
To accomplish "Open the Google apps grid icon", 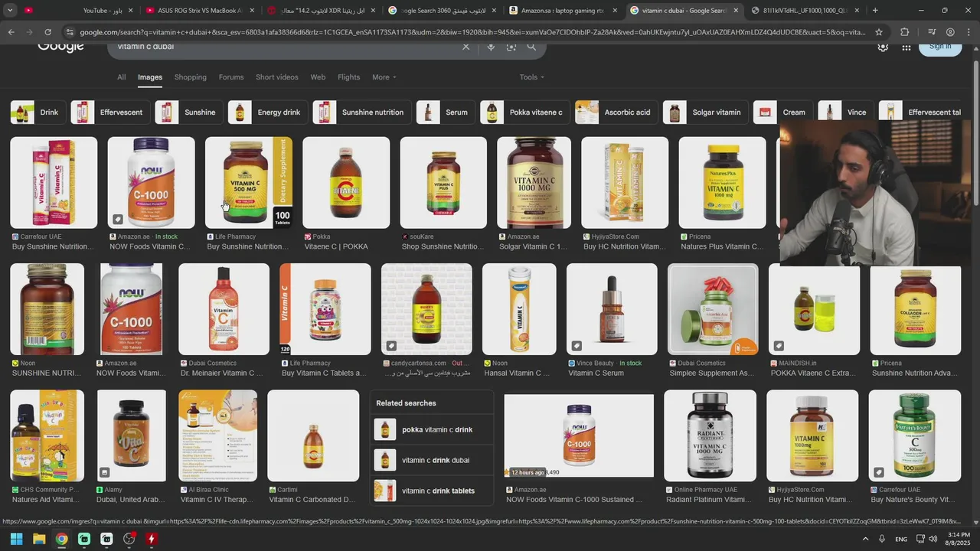I will click(x=906, y=47).
